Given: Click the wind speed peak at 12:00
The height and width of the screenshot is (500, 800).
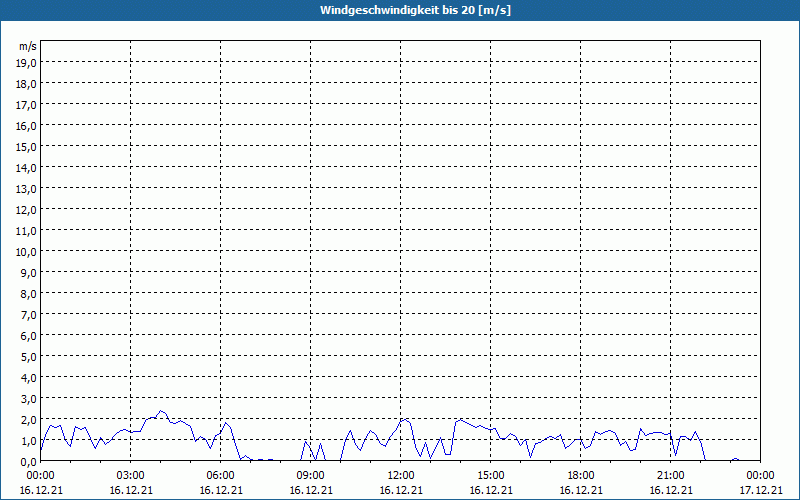Looking at the screenshot, I should click(403, 419).
